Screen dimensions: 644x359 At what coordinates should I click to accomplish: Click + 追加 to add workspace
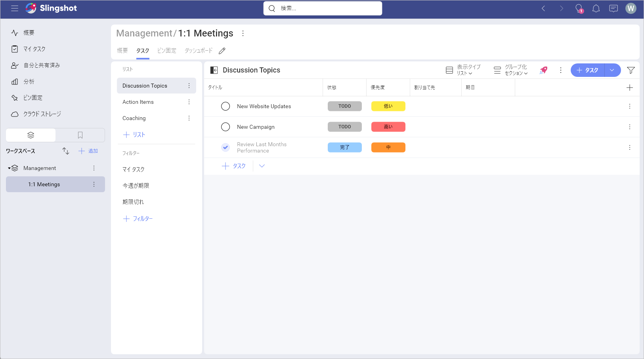click(88, 151)
